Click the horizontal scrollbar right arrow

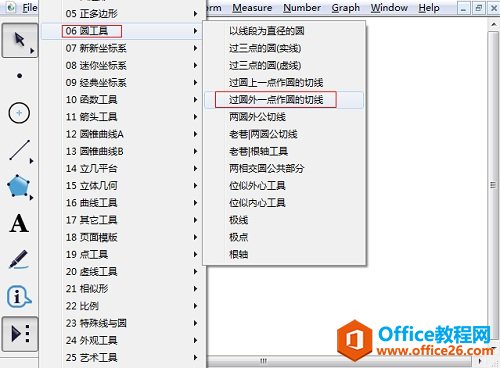pyautogui.click(x=480, y=361)
